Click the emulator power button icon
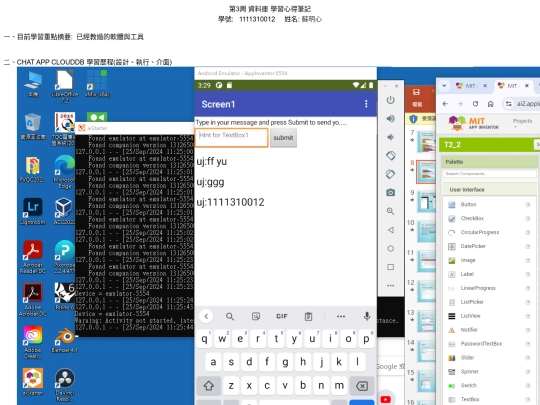This screenshot has height=405, width=540. (390, 100)
